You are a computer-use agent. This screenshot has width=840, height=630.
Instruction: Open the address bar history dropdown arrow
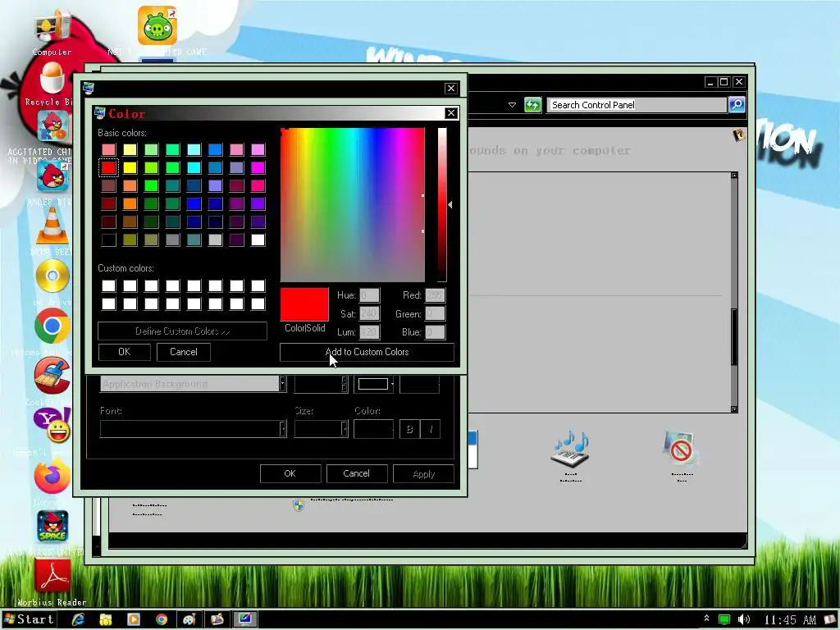(x=512, y=105)
